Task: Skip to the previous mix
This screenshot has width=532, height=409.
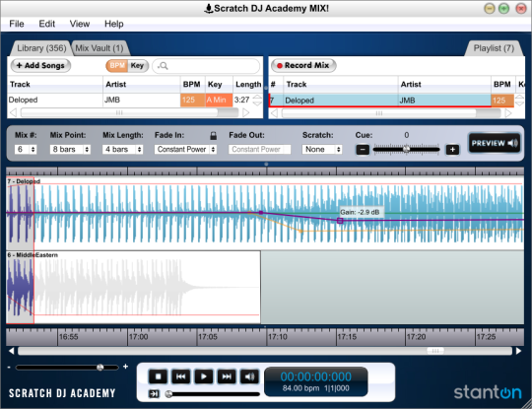Action: pos(181,376)
